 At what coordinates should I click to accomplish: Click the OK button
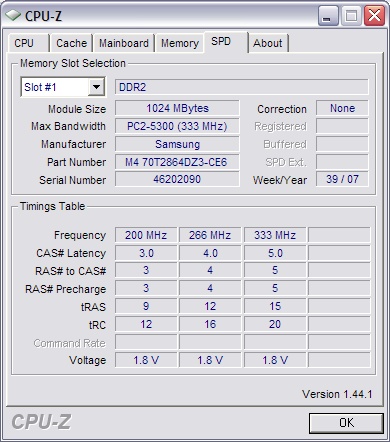coord(346,423)
